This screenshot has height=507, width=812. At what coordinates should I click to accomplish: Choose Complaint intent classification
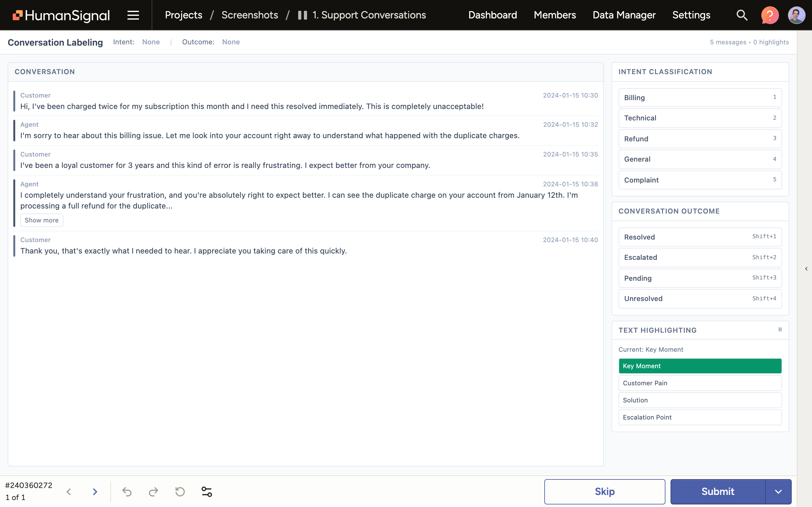pyautogui.click(x=700, y=180)
